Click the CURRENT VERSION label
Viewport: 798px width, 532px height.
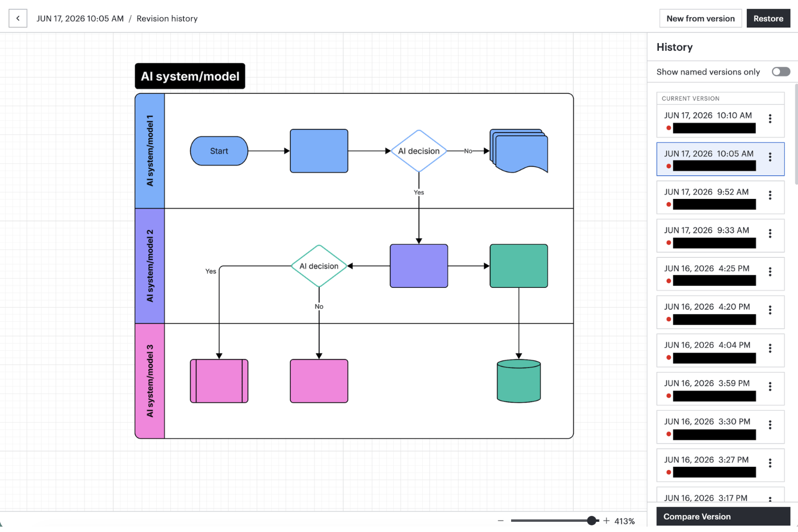(691, 99)
